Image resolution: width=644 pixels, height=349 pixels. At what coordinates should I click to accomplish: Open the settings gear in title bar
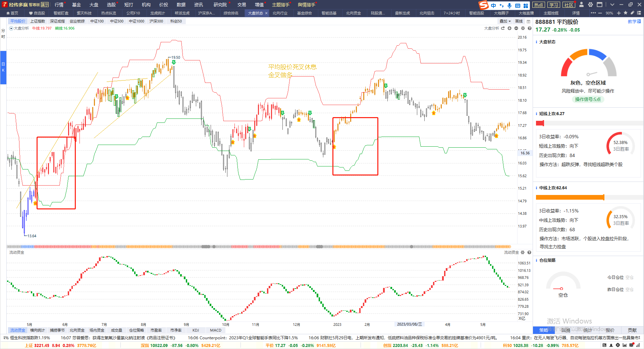tap(591, 5)
